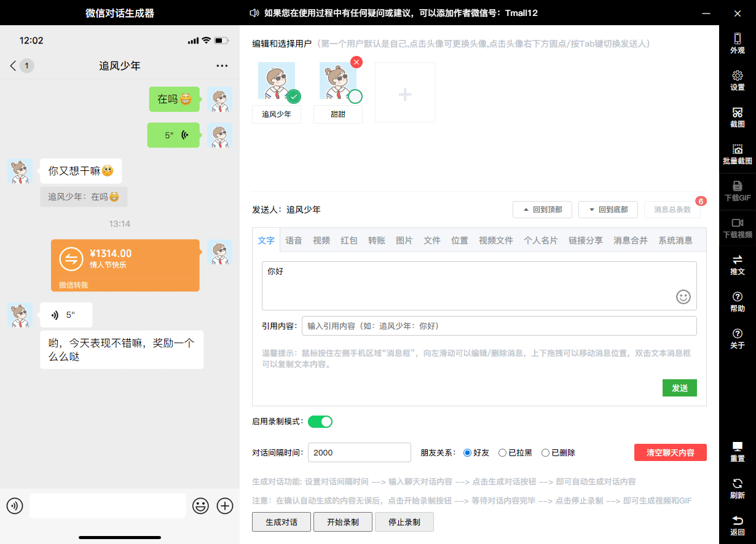This screenshot has width=756, height=544.
Task: Open the 帮助 help icon
Action: (x=737, y=301)
